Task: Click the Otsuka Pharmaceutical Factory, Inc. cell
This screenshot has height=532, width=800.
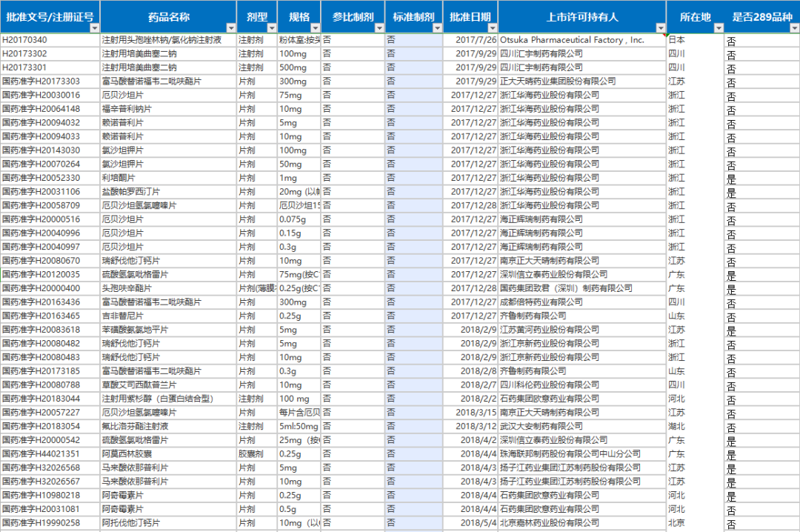Action: point(582,40)
